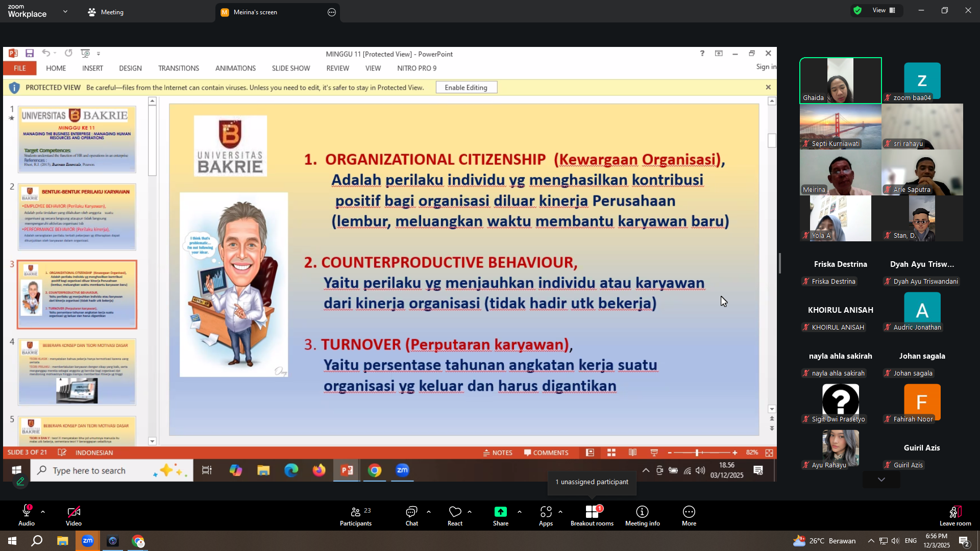Open the PowerPoint FILE tab
Viewport: 980px width, 551px height.
click(20, 68)
